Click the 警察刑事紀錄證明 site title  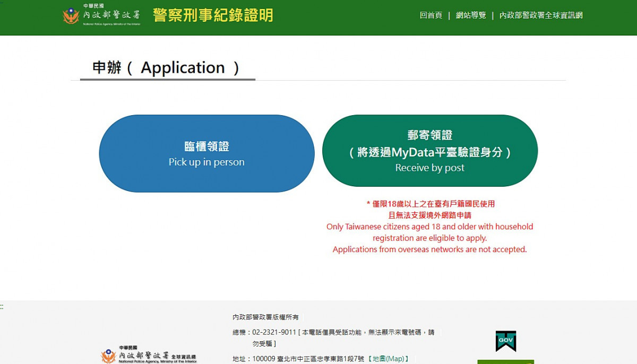213,15
